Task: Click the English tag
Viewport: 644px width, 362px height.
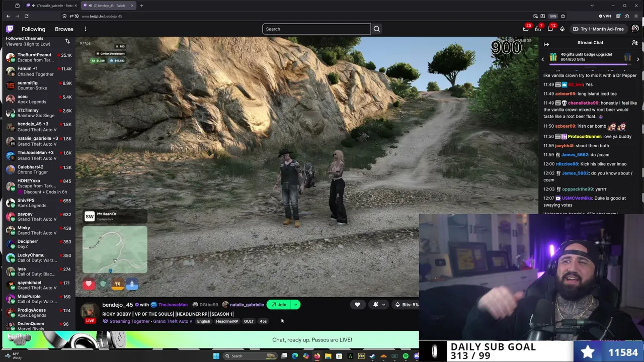Action: coord(203,321)
